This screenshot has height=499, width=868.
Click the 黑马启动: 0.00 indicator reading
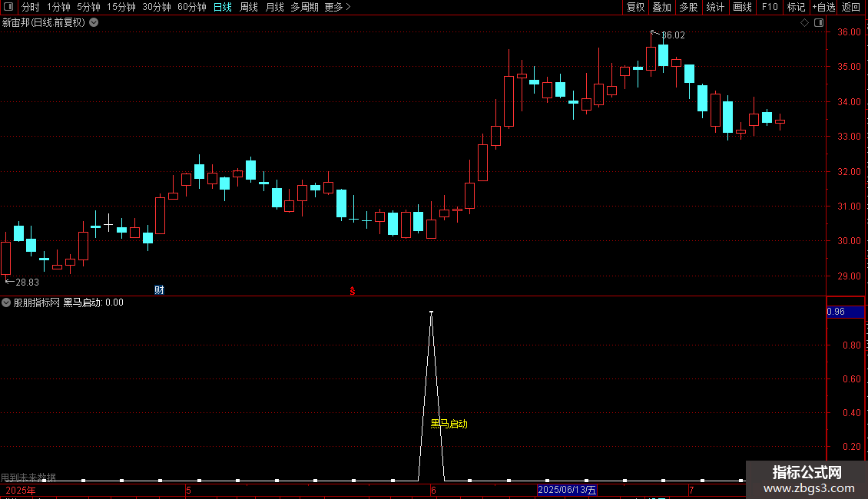93,302
